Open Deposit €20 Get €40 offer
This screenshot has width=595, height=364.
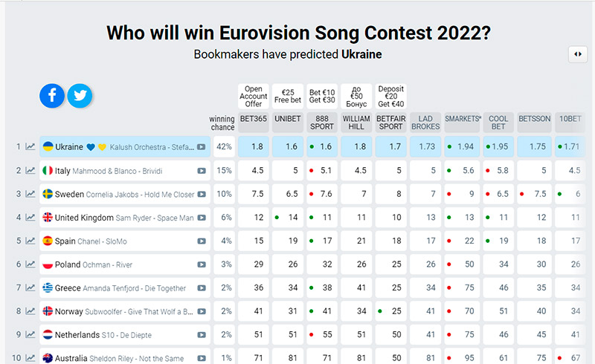(x=390, y=96)
